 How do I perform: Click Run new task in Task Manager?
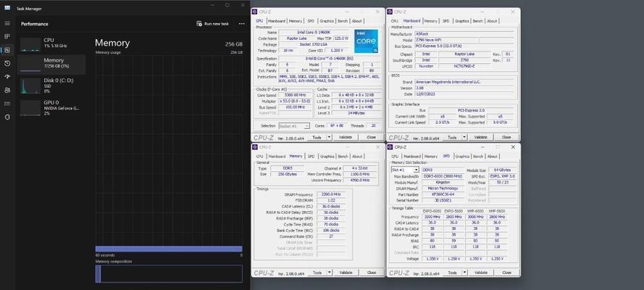213,24
